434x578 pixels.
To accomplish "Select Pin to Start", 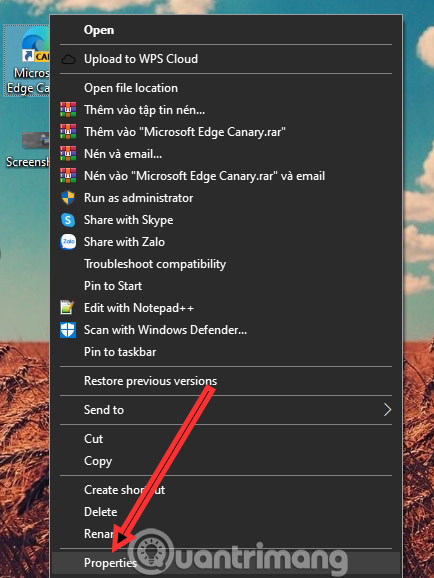I will [x=226, y=286].
